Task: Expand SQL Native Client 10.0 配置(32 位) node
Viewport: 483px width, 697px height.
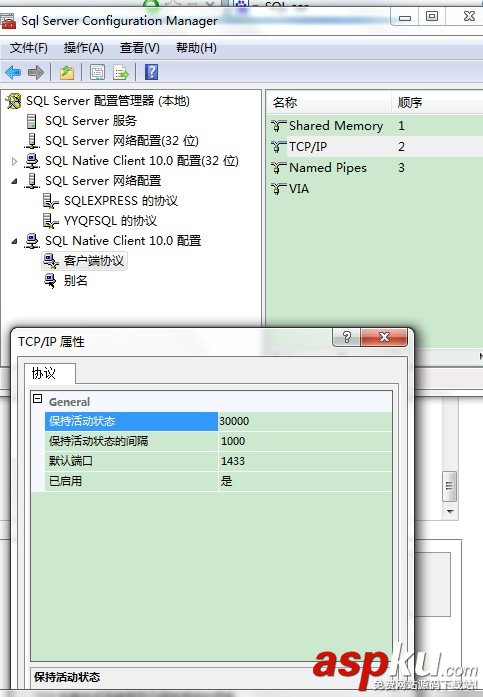Action: tap(14, 161)
